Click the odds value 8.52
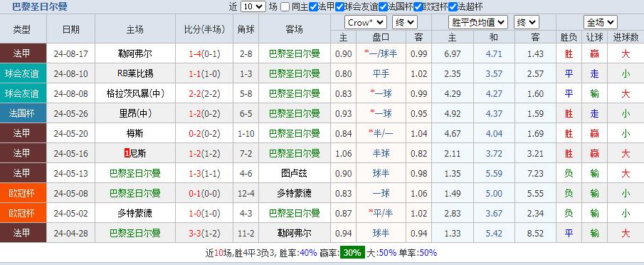The width and height of the screenshot is (644, 265). click(535, 234)
